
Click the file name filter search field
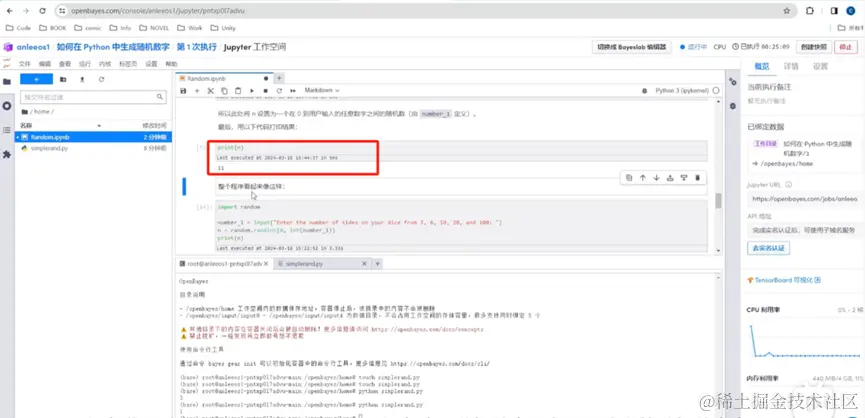pyautogui.click(x=93, y=97)
